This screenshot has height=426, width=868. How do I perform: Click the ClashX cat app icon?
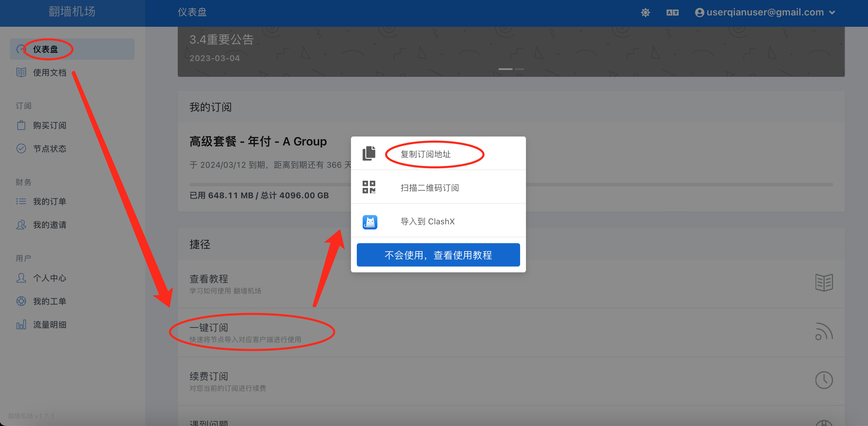click(370, 222)
